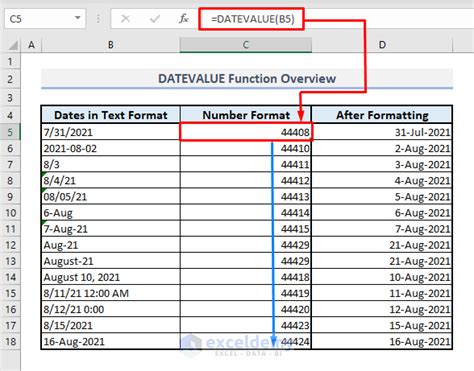Select column B header
Image resolution: width=474 pixels, height=371 pixels.
[x=111, y=45]
